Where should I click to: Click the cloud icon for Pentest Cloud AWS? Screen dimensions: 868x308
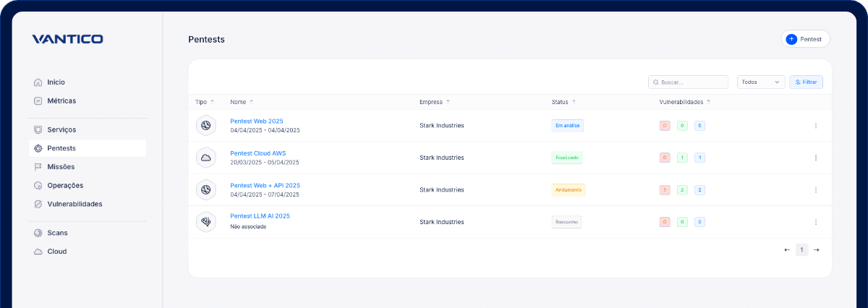point(205,158)
